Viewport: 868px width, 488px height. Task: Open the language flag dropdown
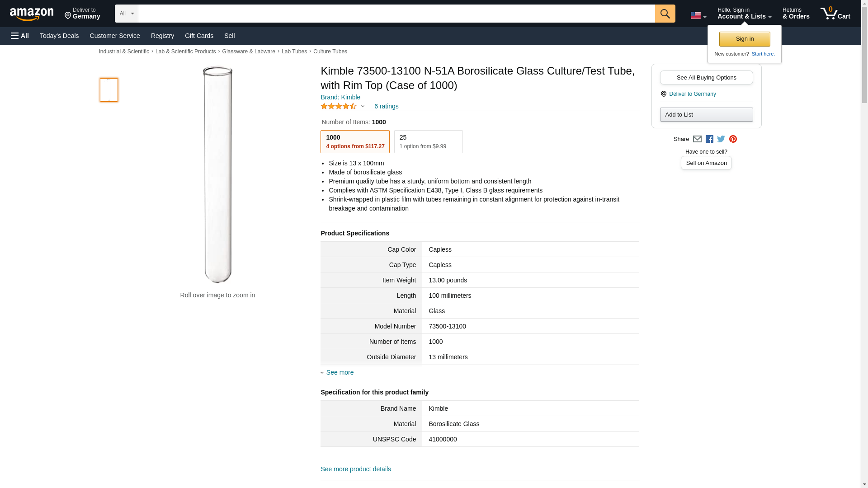698,15
